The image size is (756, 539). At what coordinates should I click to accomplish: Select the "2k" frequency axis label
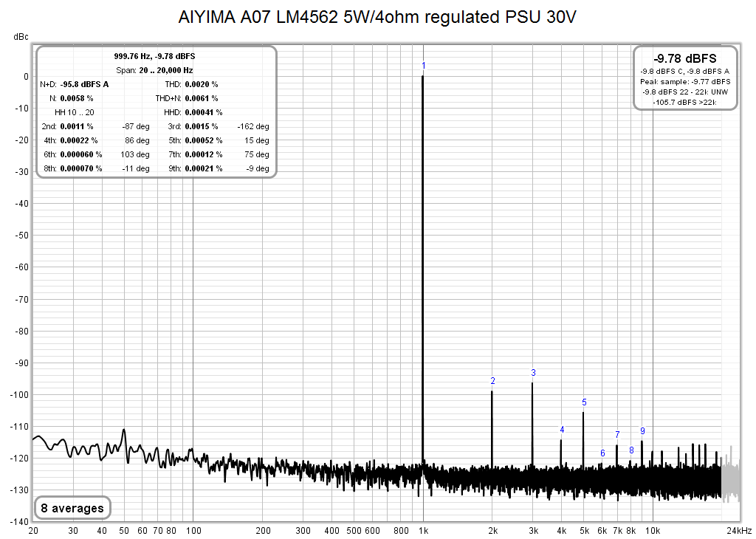tap(492, 531)
